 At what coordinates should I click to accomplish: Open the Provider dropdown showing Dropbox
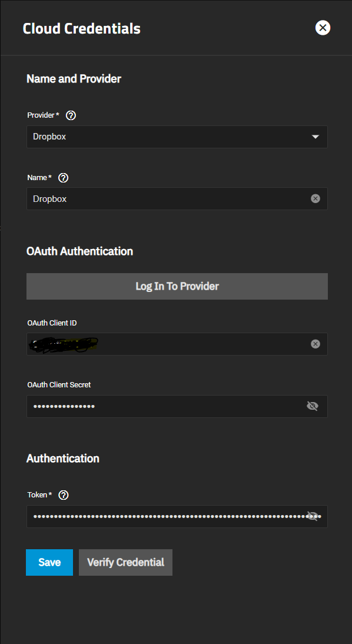point(177,137)
